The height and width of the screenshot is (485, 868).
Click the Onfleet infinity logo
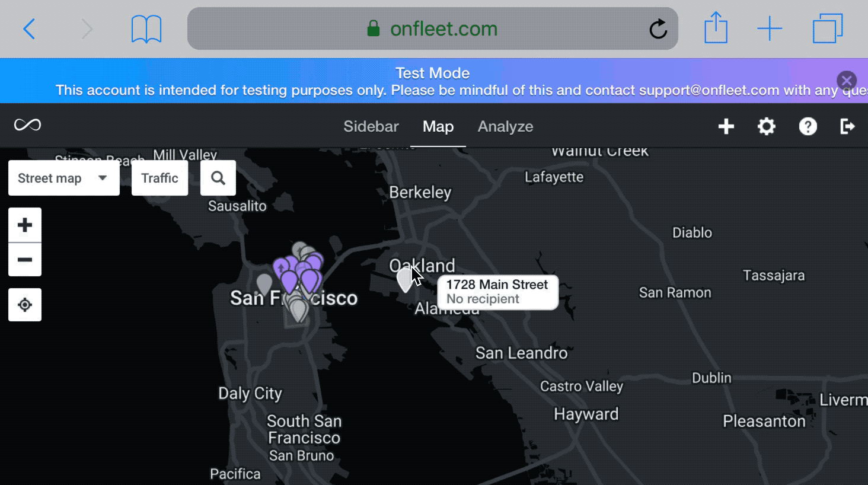[27, 125]
